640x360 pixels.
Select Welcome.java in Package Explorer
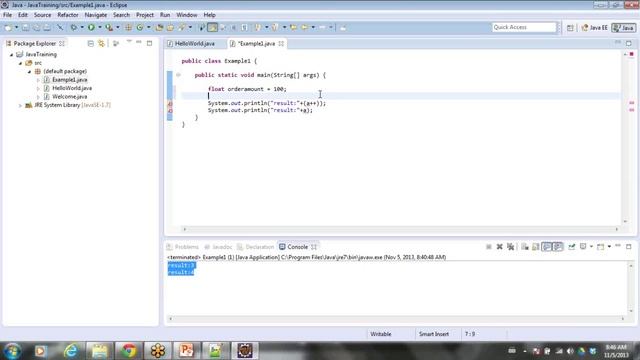pyautogui.click(x=69, y=97)
